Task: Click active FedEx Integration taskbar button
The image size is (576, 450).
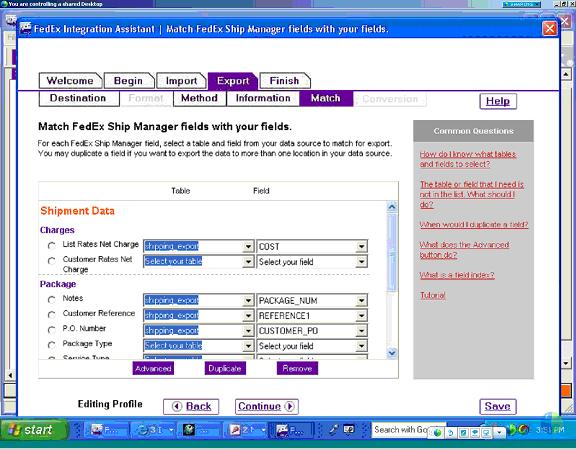Action: point(291,430)
